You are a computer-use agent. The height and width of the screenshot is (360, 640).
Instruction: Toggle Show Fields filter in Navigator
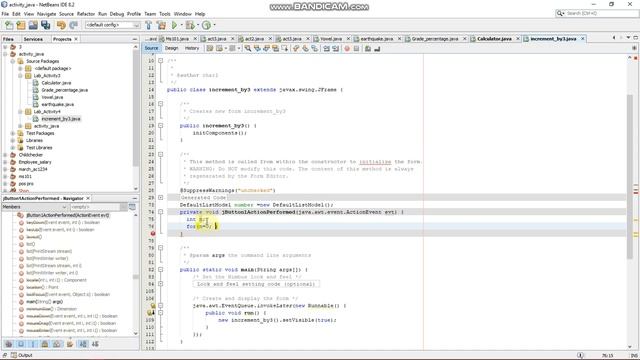[x=21, y=344]
